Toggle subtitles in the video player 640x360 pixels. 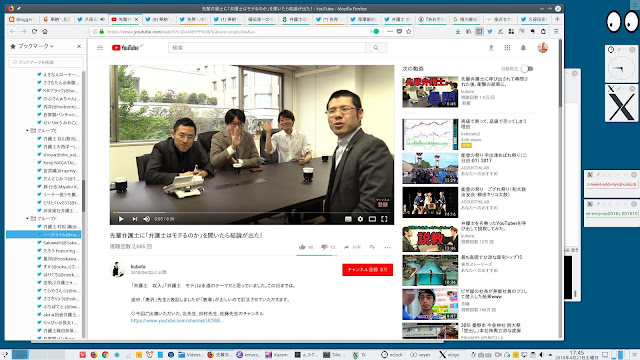(x=348, y=219)
